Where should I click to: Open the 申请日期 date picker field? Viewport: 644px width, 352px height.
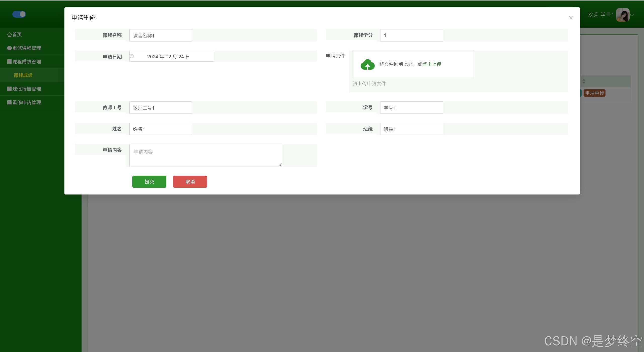click(x=172, y=56)
